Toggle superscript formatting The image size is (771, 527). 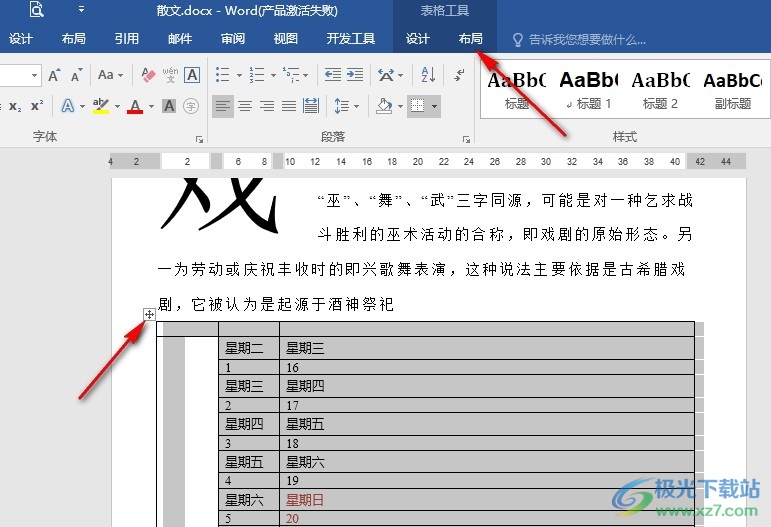(37, 106)
